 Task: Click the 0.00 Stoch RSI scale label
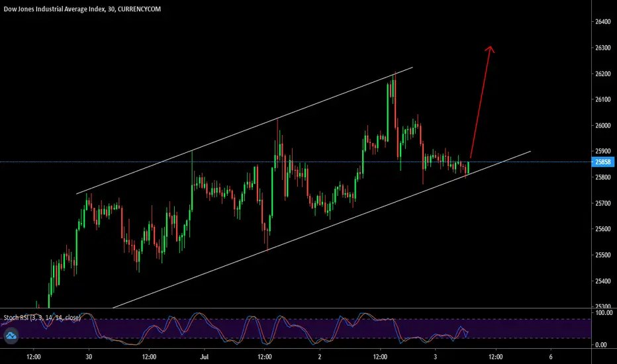click(601, 345)
